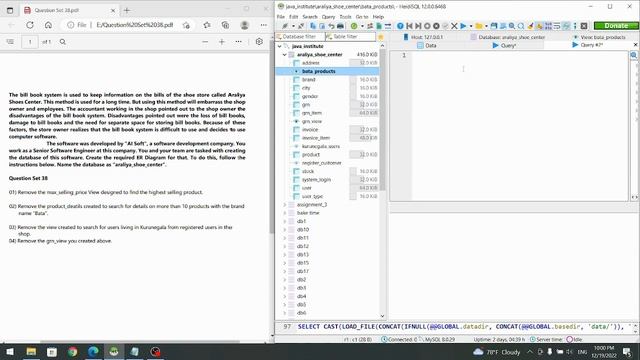The image size is (640, 360).
Task: Open Windows Start menu
Action: click(x=10, y=351)
